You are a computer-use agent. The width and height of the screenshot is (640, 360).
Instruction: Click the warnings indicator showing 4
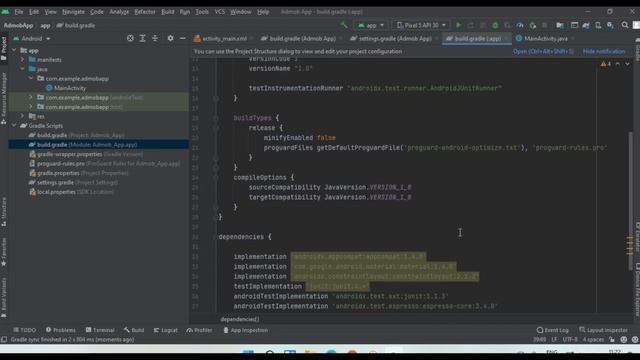tap(606, 64)
